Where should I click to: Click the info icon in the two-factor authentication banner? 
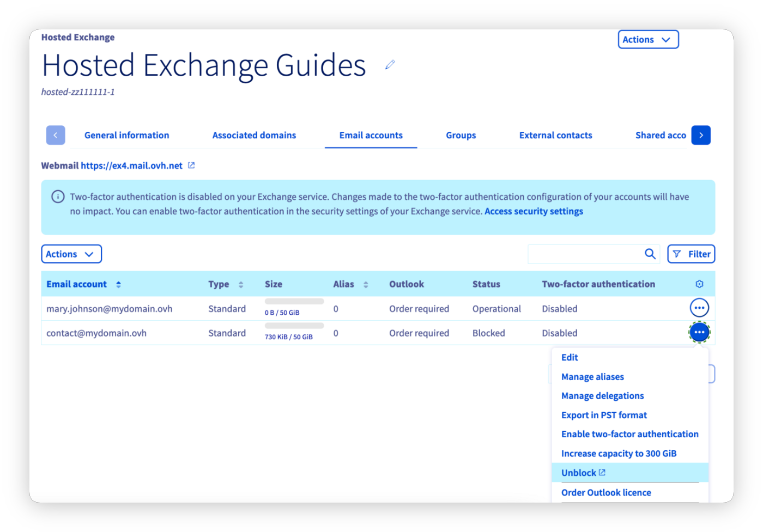pyautogui.click(x=57, y=197)
